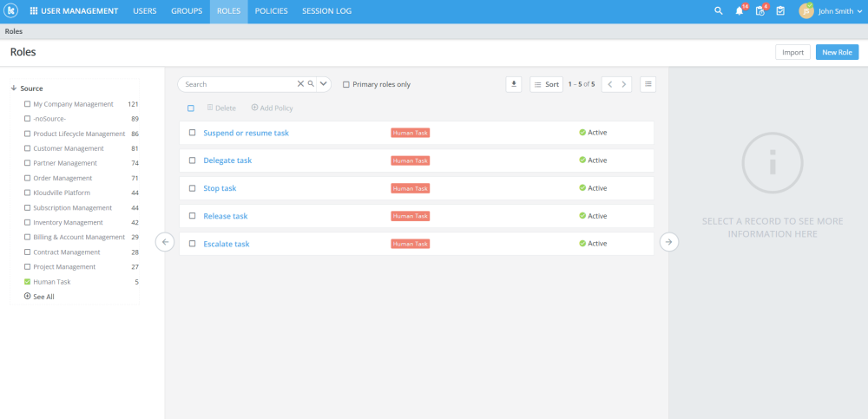The image size is (868, 419).
Task: Open the tasks checklist icon in header
Action: tap(780, 11)
